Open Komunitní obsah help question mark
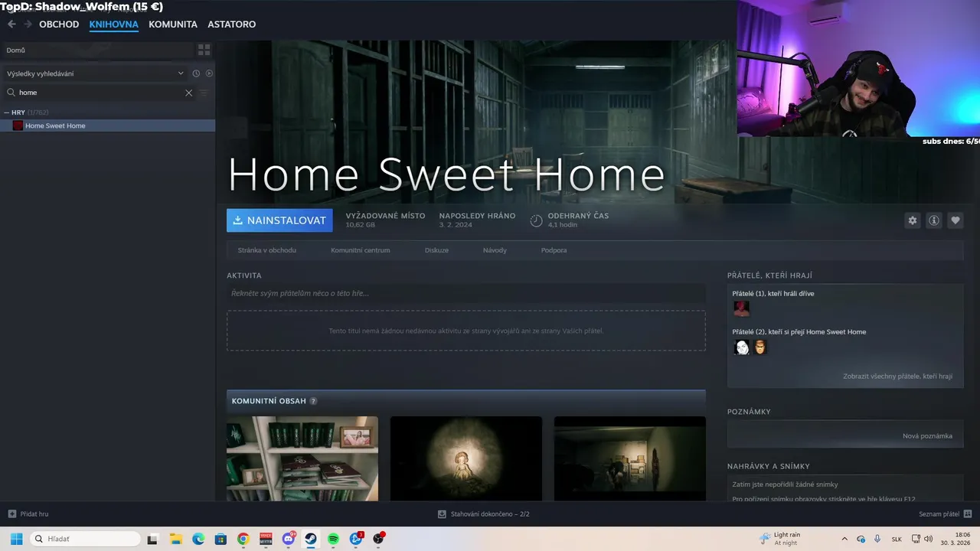 (x=313, y=401)
